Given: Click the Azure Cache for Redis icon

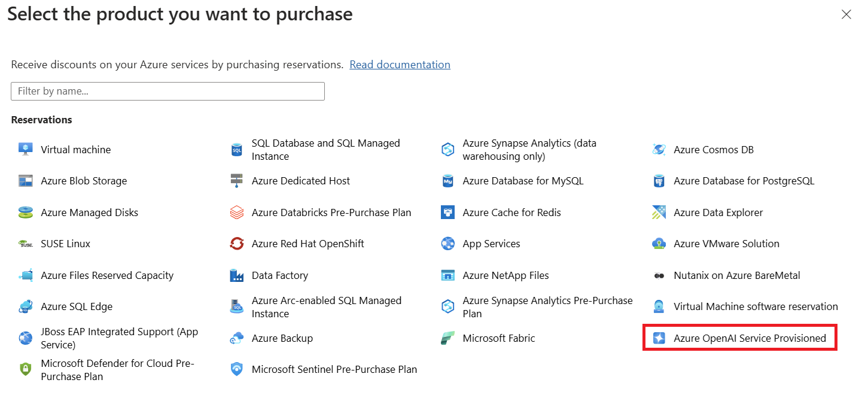Looking at the screenshot, I should [x=447, y=212].
